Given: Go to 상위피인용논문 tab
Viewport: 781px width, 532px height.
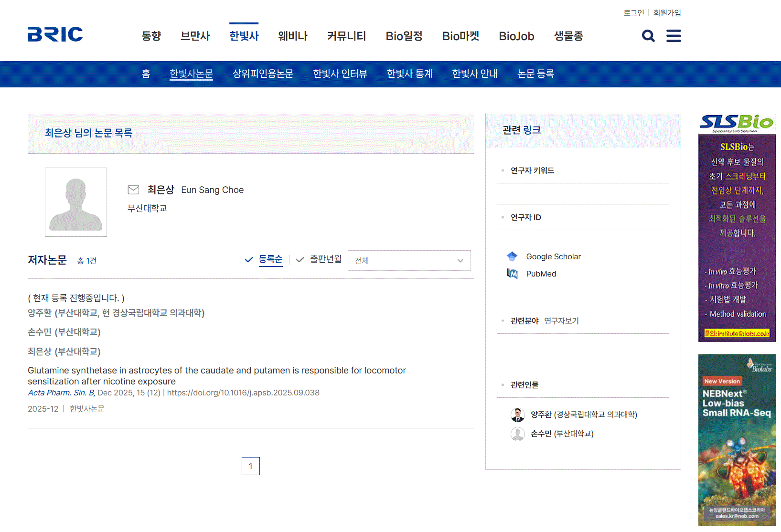Looking at the screenshot, I should 263,74.
